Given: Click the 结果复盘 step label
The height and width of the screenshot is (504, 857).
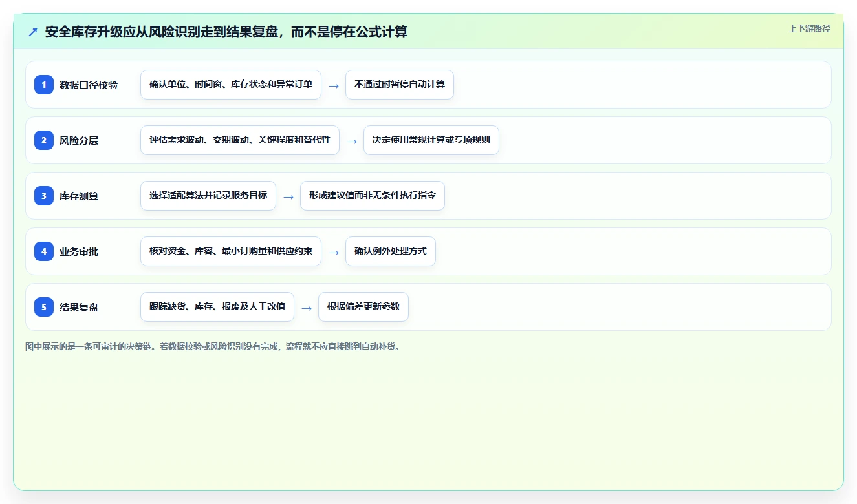Looking at the screenshot, I should [x=79, y=307].
